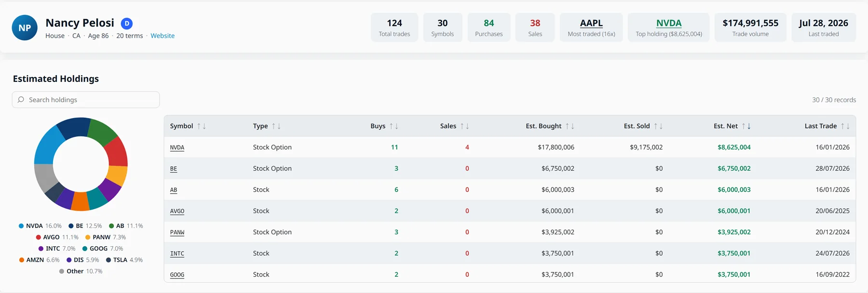Screen dimensions: 868x293
Task: Click the 30 / 30 records count
Action: pos(834,100)
